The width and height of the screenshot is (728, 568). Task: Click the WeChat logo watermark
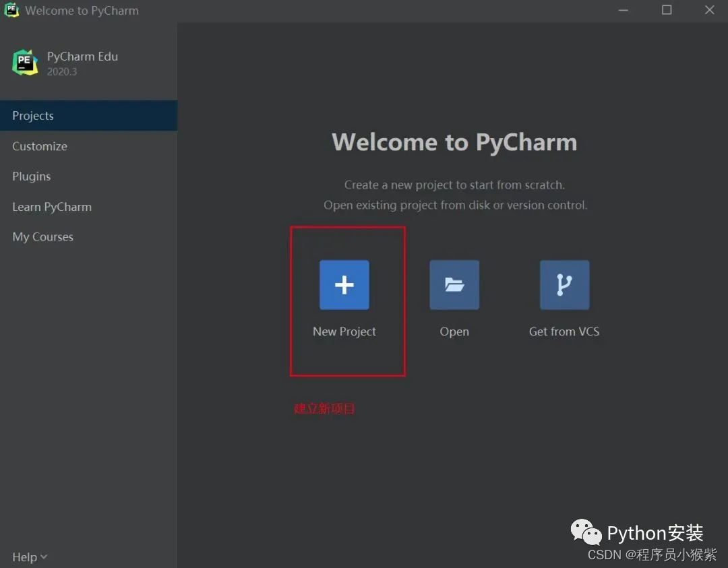click(586, 532)
